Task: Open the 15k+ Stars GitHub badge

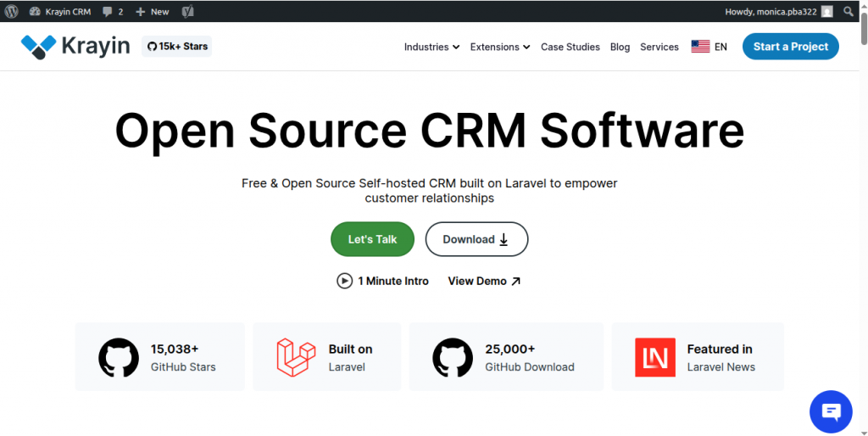Action: point(176,47)
